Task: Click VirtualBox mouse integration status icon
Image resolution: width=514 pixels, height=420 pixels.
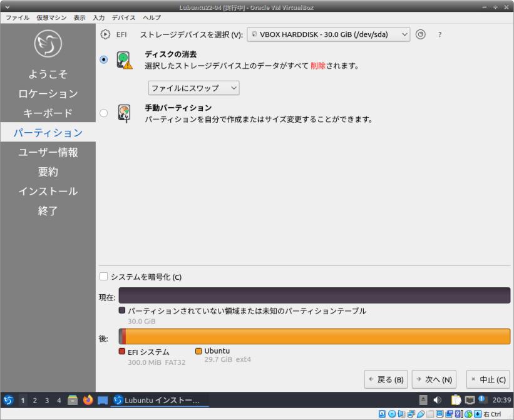Action: (x=468, y=414)
